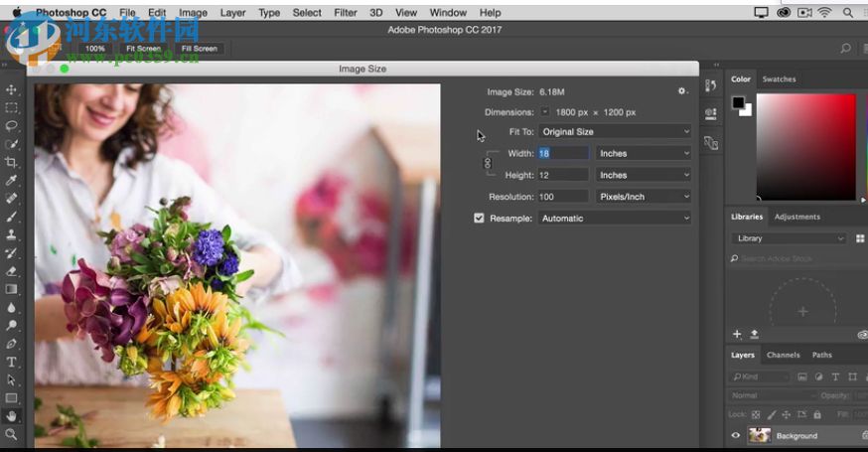868x452 pixels.
Task: Toggle the width-height constrain proportions link
Action: (x=488, y=163)
